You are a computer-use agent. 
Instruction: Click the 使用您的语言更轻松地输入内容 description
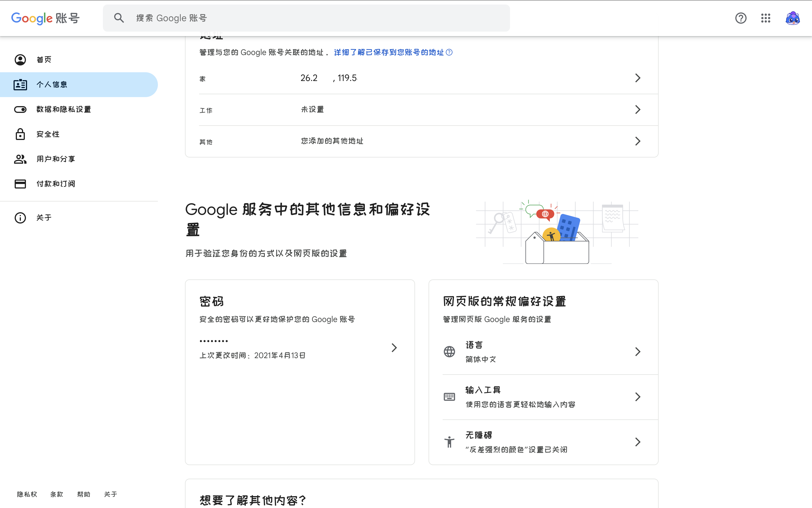click(x=520, y=404)
